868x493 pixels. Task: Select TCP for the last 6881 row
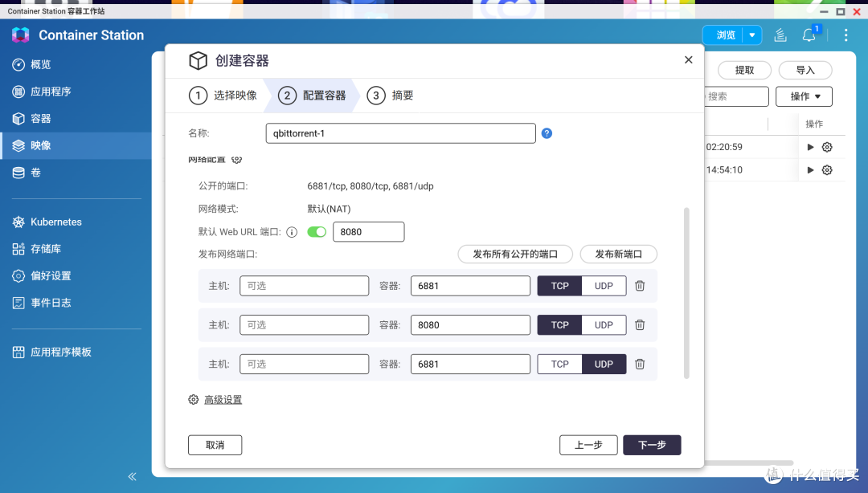pyautogui.click(x=559, y=364)
